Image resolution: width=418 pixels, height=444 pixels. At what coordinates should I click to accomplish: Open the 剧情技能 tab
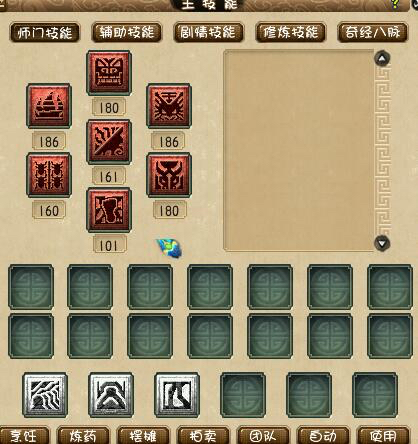point(208,33)
